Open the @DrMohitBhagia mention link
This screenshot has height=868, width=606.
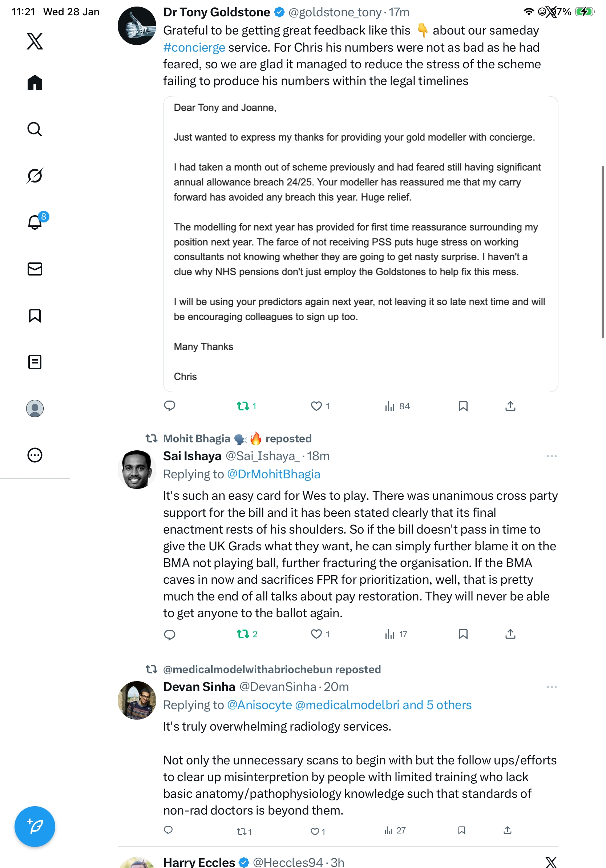[274, 474]
